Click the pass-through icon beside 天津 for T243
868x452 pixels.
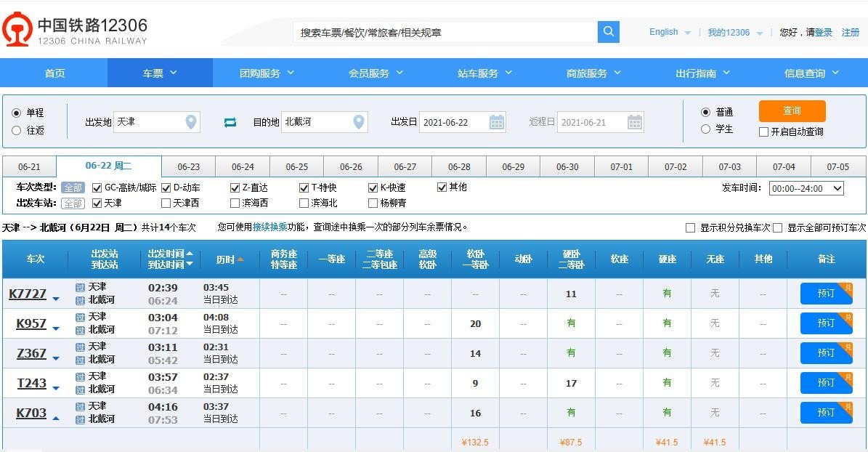(x=81, y=376)
